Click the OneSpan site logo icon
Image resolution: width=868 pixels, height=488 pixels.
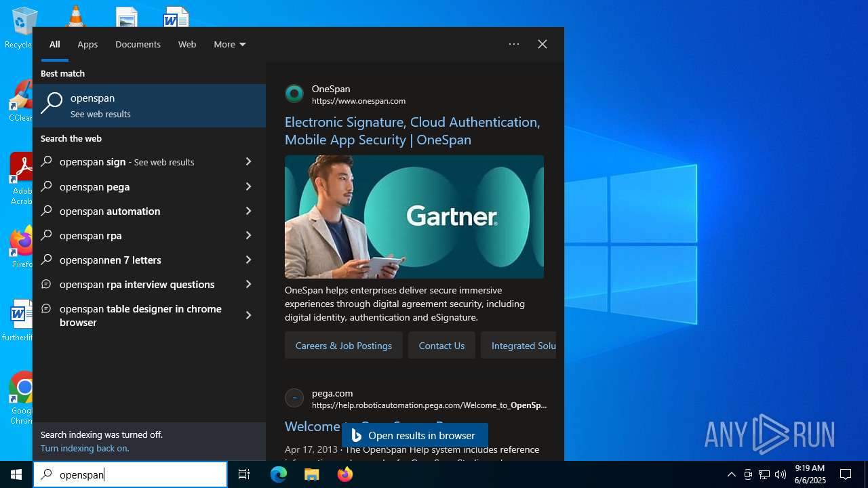coord(294,94)
